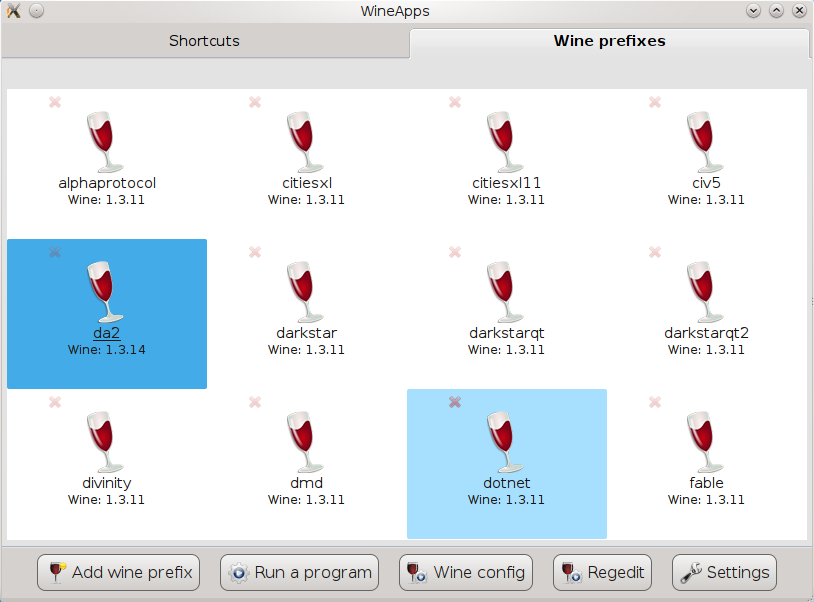Open the Wine prefixes tab
Screen dimensions: 814x602
pyautogui.click(x=609, y=41)
